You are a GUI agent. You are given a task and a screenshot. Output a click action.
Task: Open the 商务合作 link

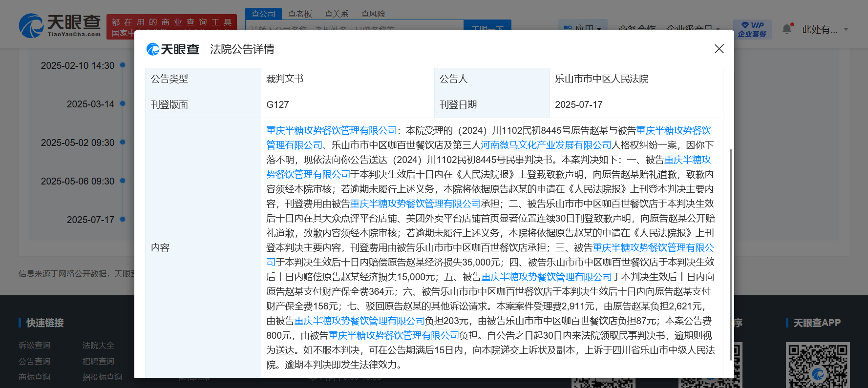[637, 29]
